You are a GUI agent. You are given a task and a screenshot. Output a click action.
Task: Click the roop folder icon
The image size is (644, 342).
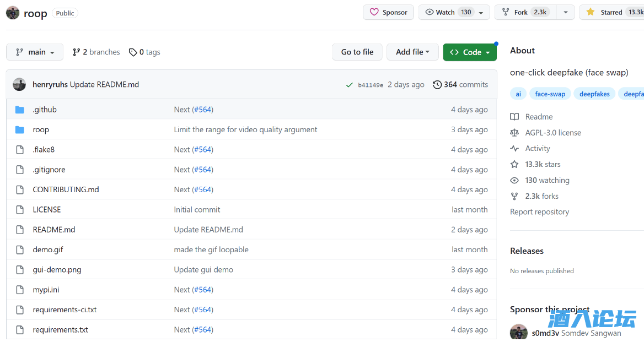20,129
